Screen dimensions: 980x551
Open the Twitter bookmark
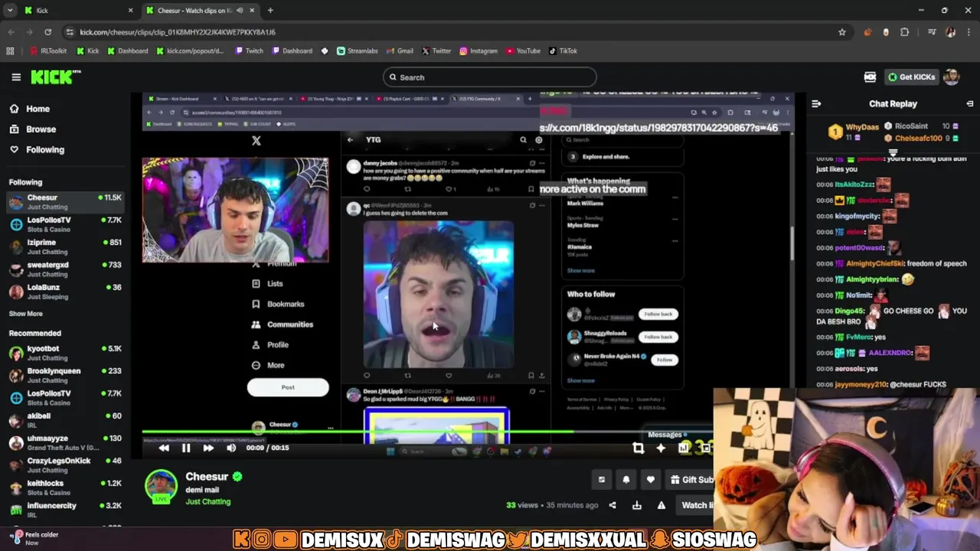pos(436,51)
